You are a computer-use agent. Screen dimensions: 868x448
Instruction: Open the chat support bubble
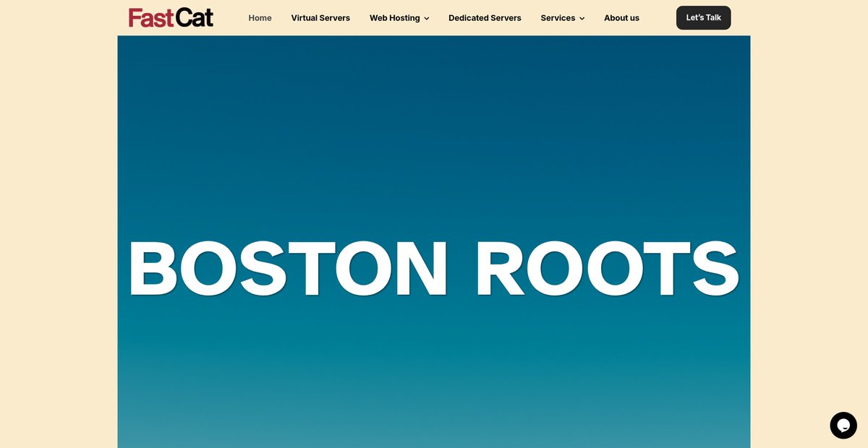(843, 426)
